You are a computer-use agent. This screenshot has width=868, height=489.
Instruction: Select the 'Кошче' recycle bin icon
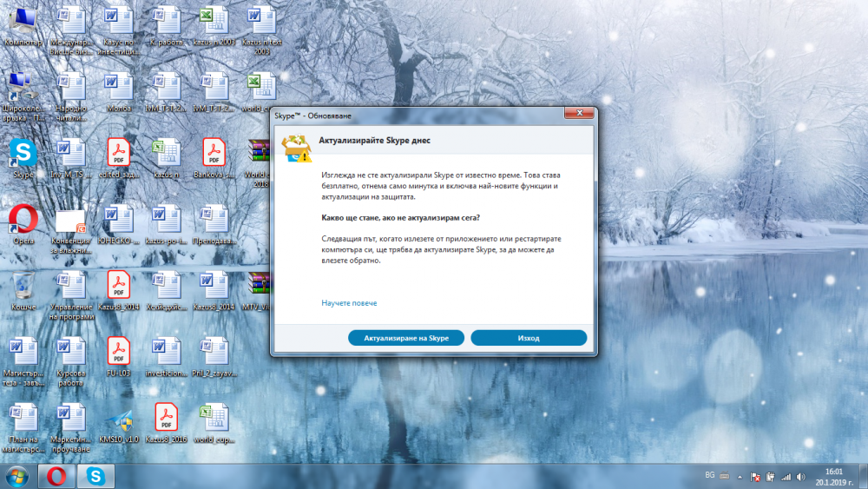pyautogui.click(x=23, y=291)
